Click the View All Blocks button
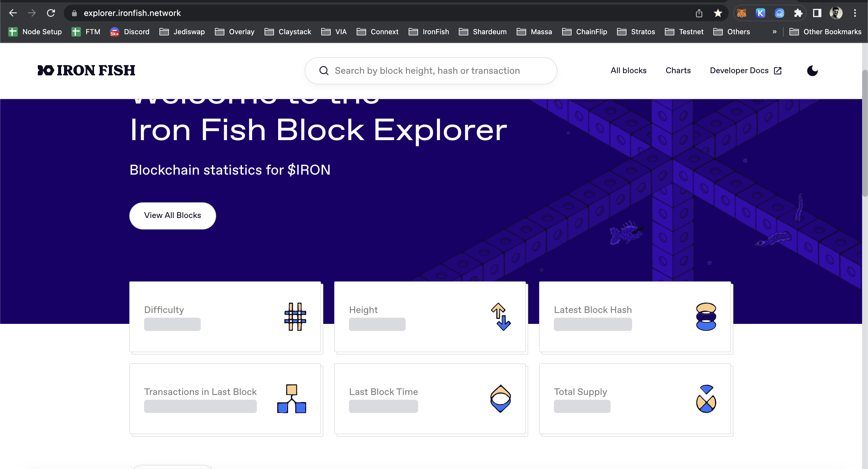The width and height of the screenshot is (868, 469). 172,216
